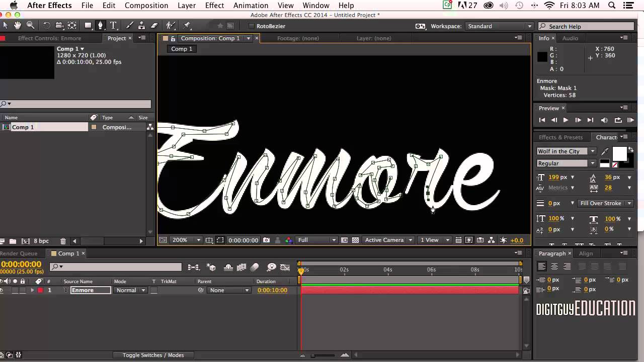
Task: Click the white fill color swatch
Action: coord(619,154)
